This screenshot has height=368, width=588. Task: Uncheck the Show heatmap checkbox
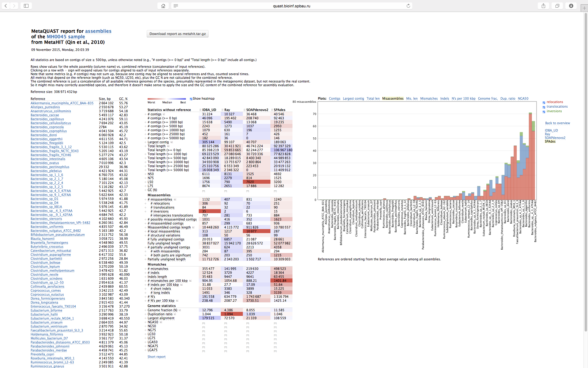click(x=191, y=99)
